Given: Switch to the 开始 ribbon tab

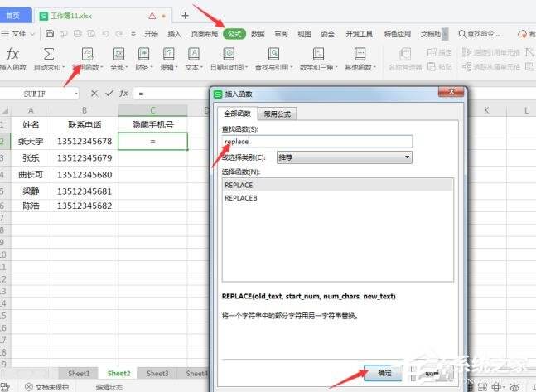Looking at the screenshot, I should click(151, 34).
